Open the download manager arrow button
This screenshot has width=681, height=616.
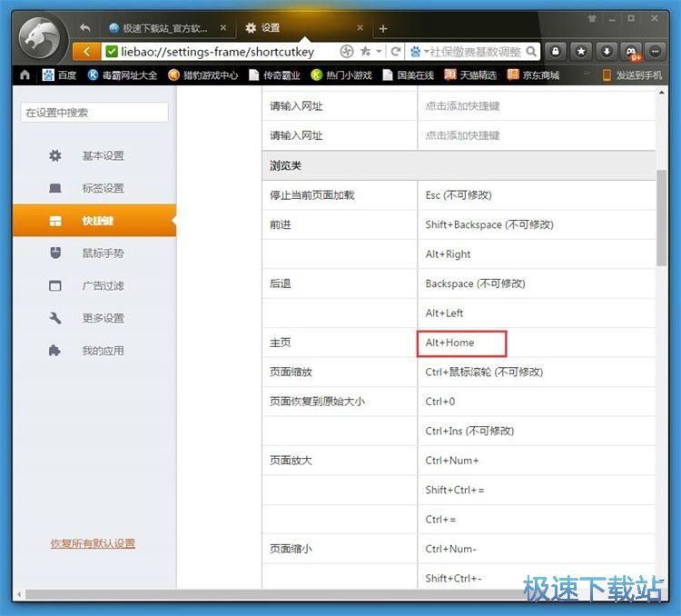(607, 52)
